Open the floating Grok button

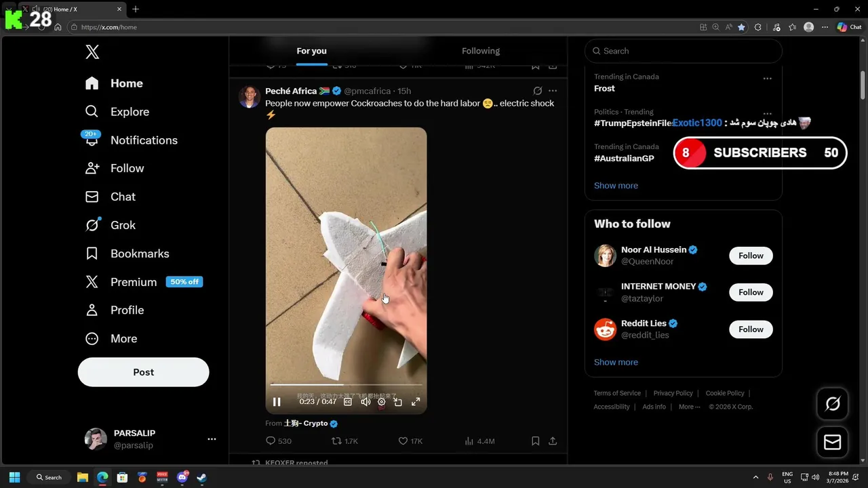point(832,404)
